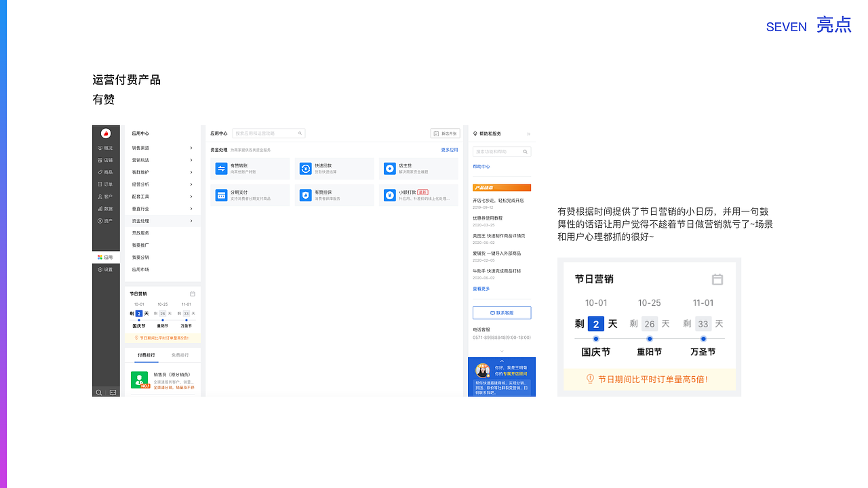Expand the 资金处理 menu chevron

pos(191,221)
